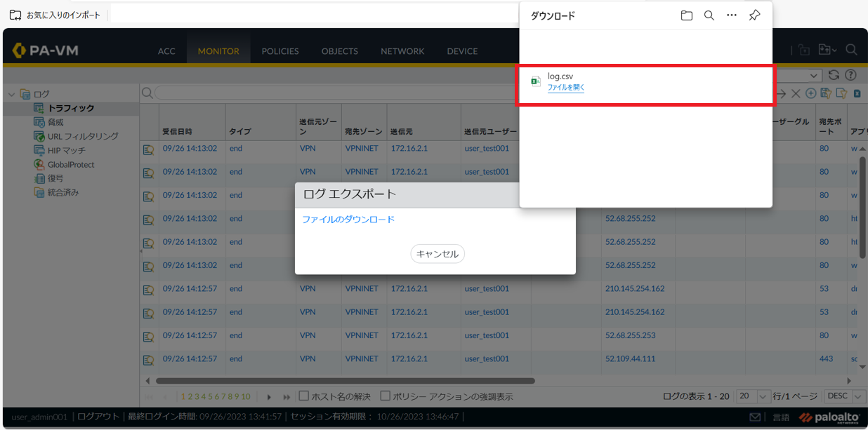Click the log filter search field
868x430 pixels.
(337, 93)
